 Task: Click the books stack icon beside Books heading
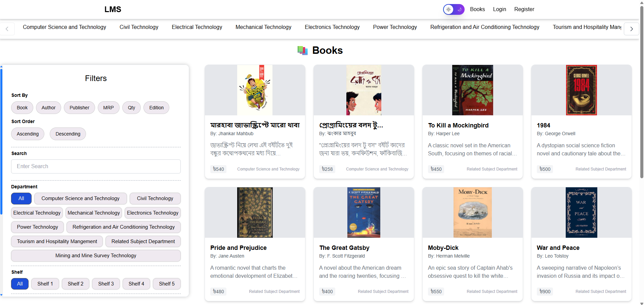[303, 50]
